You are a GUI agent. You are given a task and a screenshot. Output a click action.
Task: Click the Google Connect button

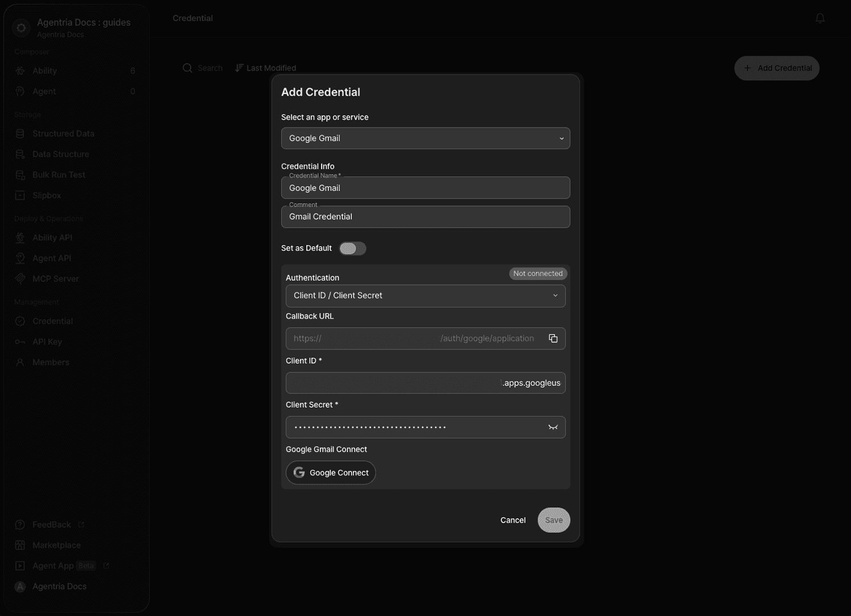[331, 473]
